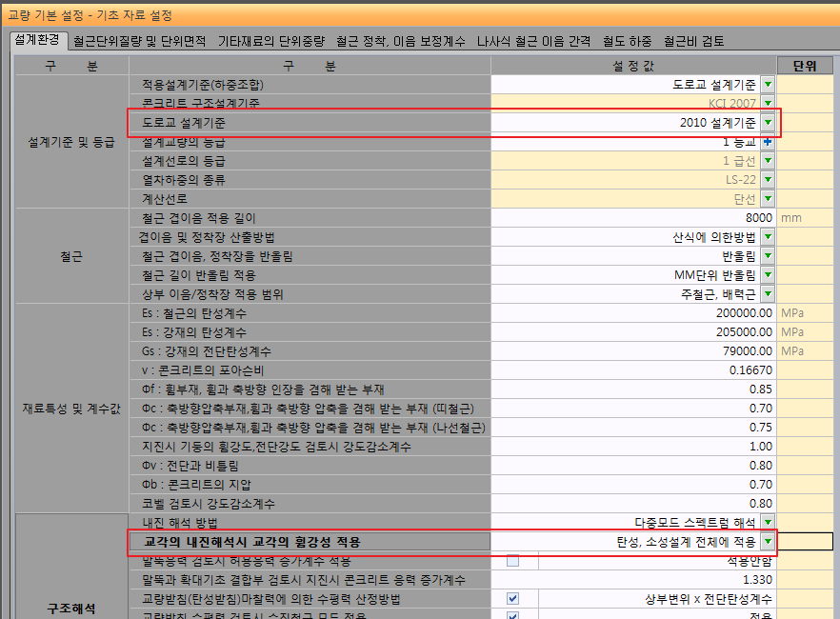Click green arrow for 내진 해석 방법
This screenshot has width=840, height=619.
coord(768,522)
